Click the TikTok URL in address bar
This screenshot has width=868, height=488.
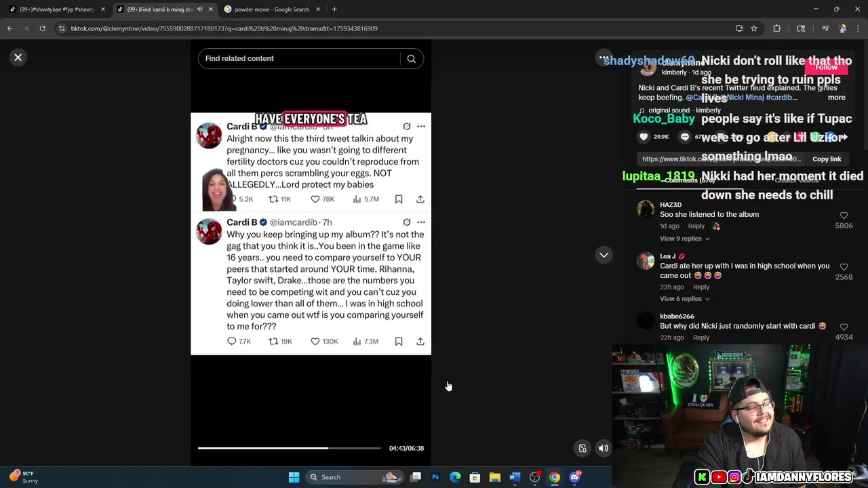tap(224, 28)
